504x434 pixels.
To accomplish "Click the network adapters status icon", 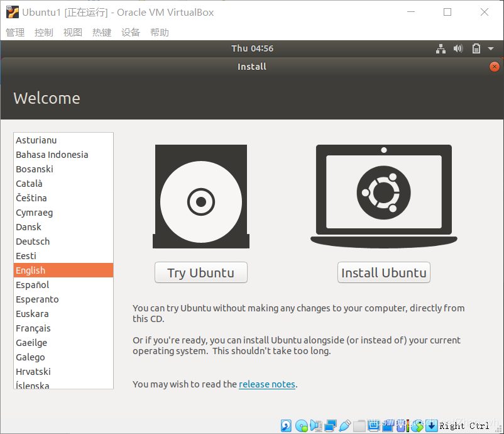I will click(x=331, y=426).
